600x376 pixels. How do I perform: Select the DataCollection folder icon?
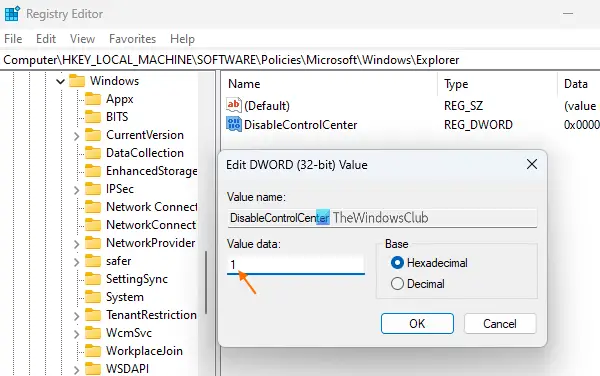tap(93, 153)
